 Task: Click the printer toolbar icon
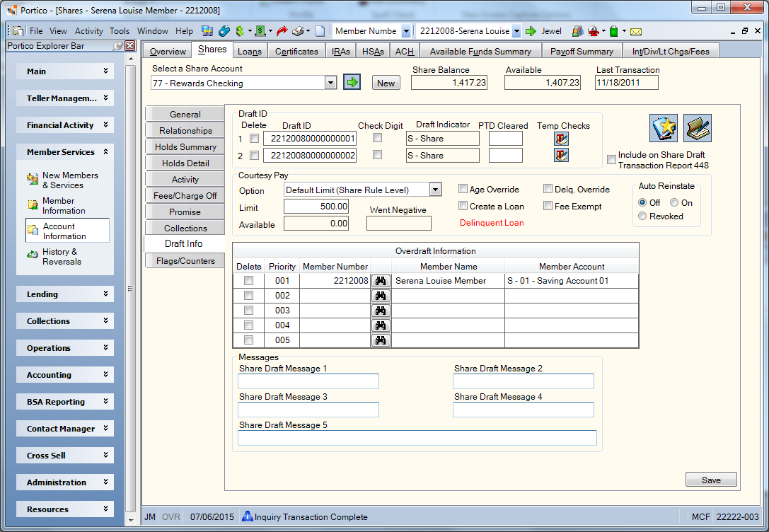coord(298,31)
